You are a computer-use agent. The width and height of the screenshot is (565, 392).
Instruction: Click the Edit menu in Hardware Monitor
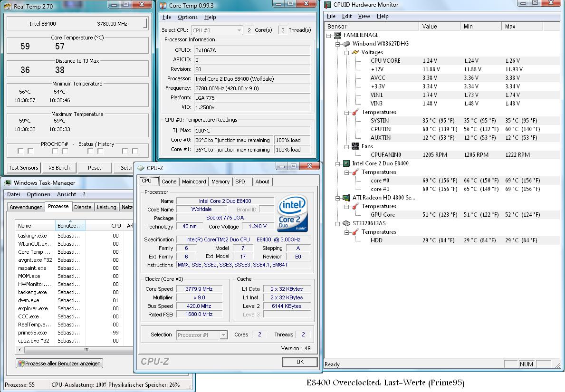[346, 16]
